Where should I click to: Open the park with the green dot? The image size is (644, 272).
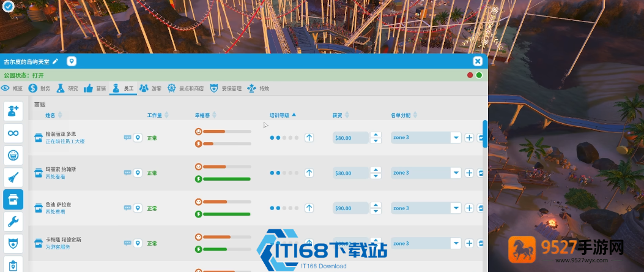[x=479, y=75]
